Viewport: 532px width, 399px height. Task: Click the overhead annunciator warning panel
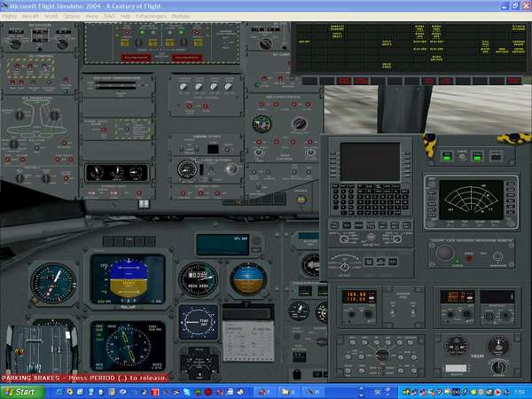411,48
